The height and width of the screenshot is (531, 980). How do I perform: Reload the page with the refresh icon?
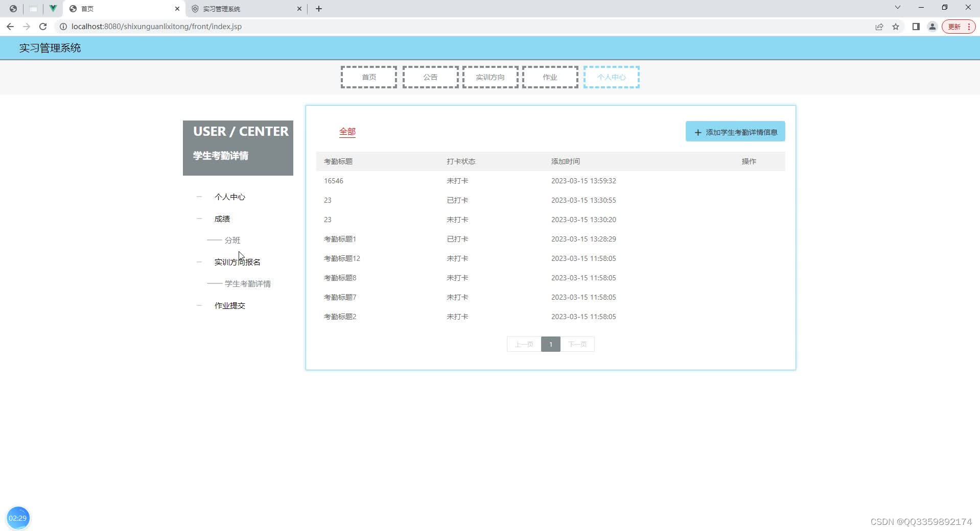click(x=43, y=27)
